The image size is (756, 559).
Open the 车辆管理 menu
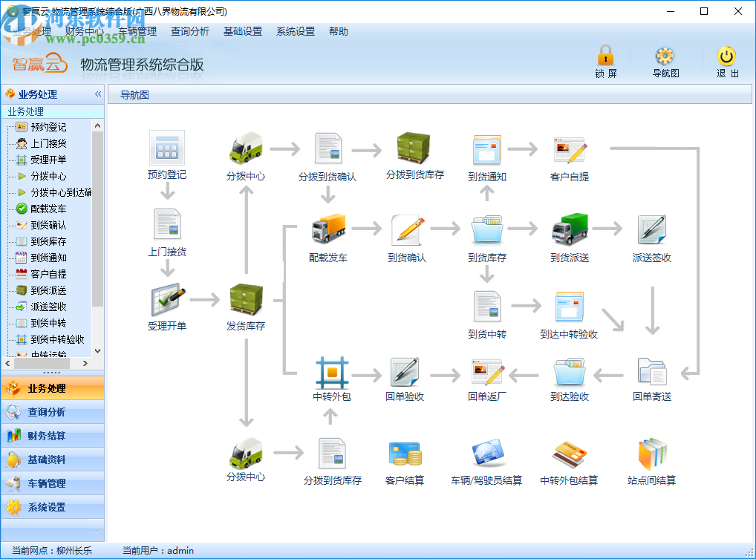(x=137, y=31)
